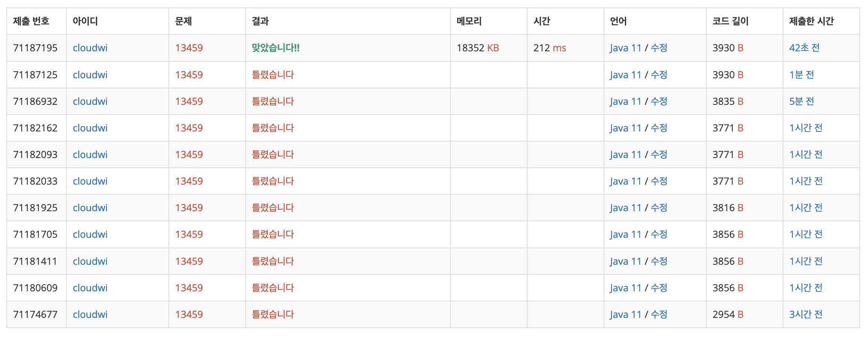Screen dimensions: 868x337
Task: Click submission number 71174677
Action: coord(35,315)
